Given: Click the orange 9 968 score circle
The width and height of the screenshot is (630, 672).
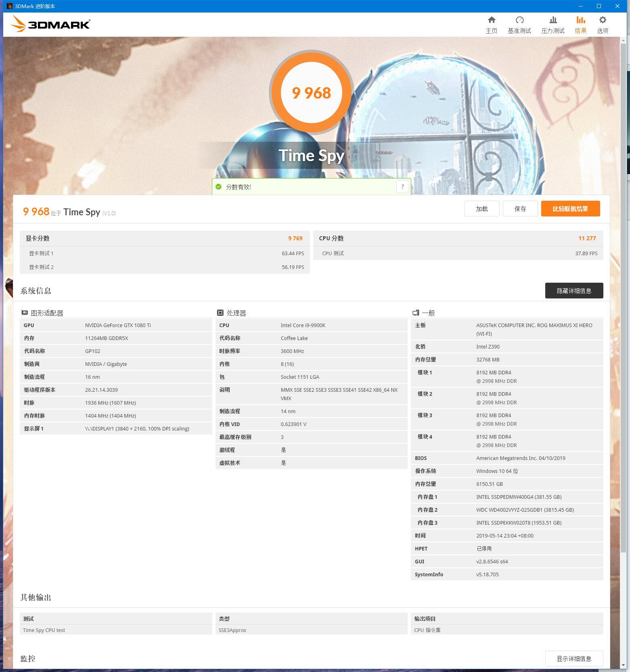Looking at the screenshot, I should [x=311, y=92].
